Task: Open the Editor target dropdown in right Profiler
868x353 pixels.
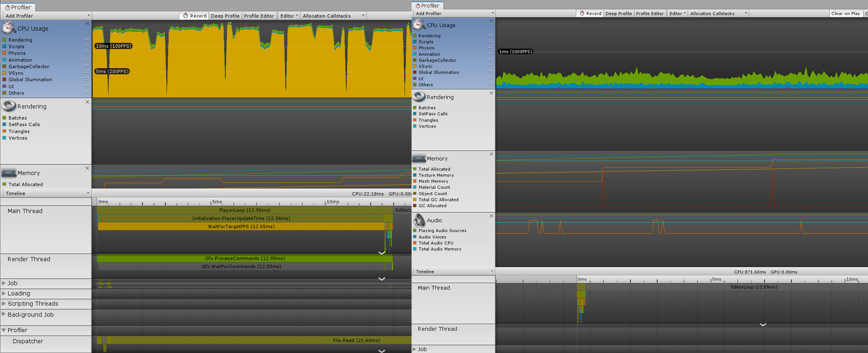Action: [x=677, y=13]
